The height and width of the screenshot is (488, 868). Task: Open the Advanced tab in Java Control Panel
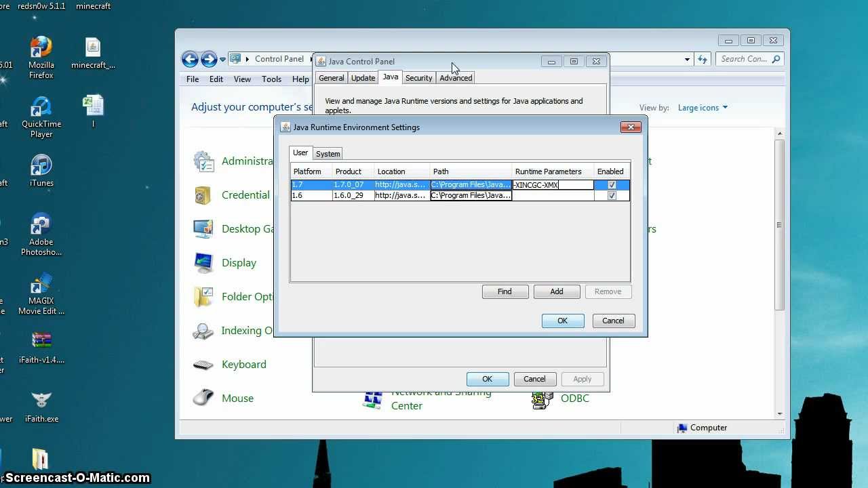pos(456,78)
